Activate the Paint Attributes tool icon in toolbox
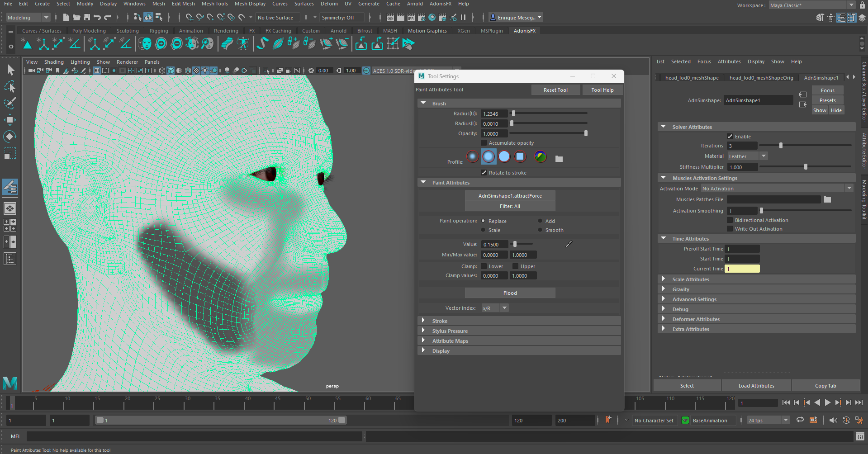This screenshot has height=454, width=868. tap(10, 186)
